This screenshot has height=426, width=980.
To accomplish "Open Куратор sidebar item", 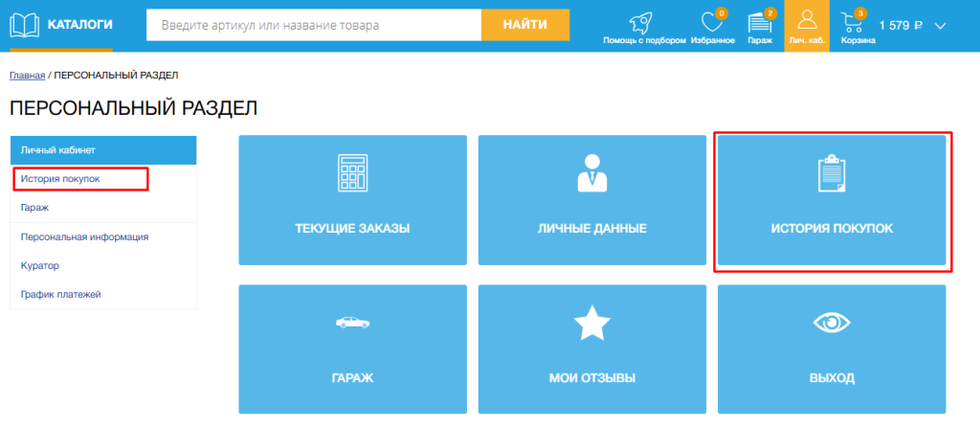I will (40, 265).
